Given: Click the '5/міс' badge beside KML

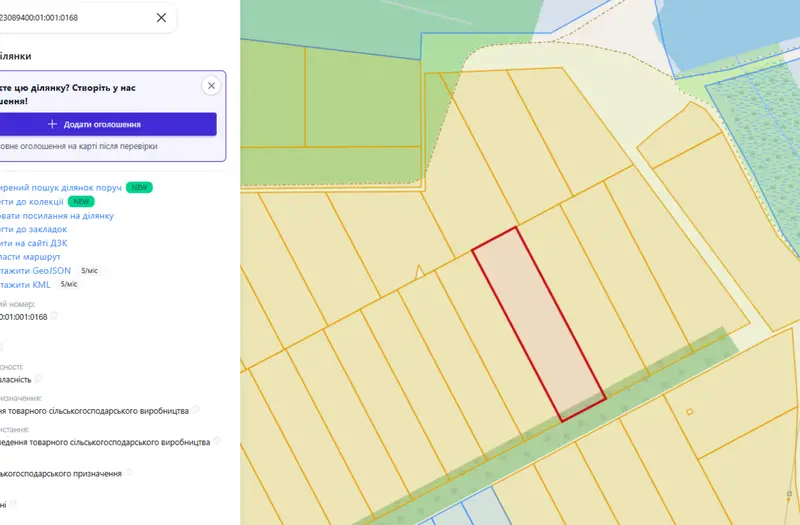Looking at the screenshot, I should [x=69, y=284].
